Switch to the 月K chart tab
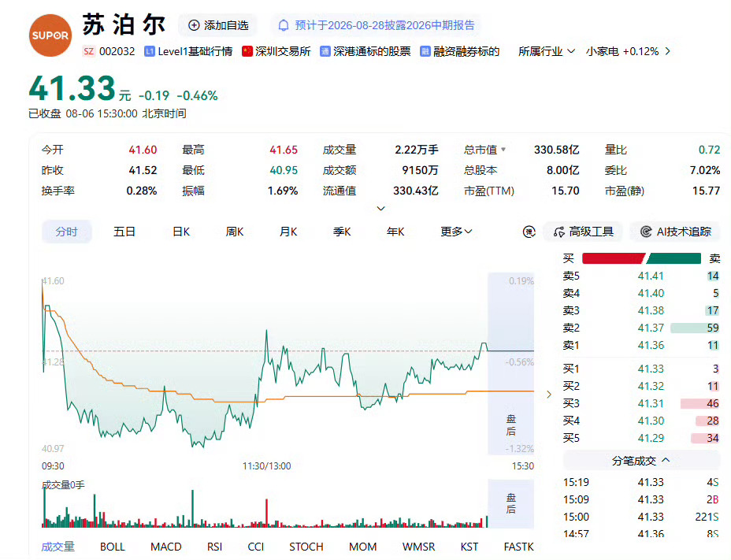 click(x=288, y=232)
